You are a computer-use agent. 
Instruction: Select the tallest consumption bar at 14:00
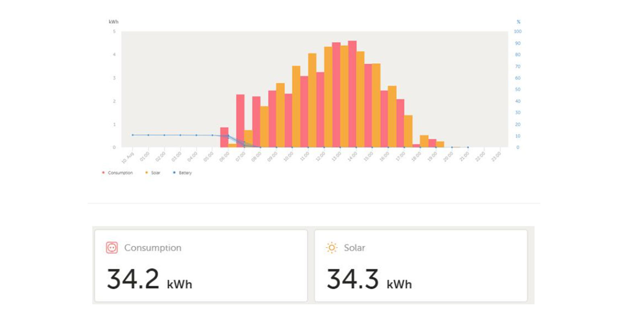pyautogui.click(x=352, y=95)
